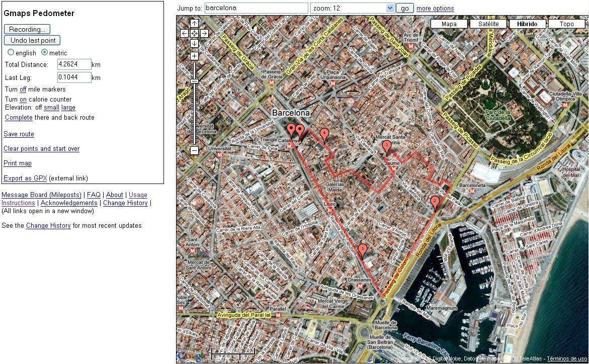This screenshot has height=364, width=589.
Task: Click the map zoom slider handle
Action: (194, 81)
